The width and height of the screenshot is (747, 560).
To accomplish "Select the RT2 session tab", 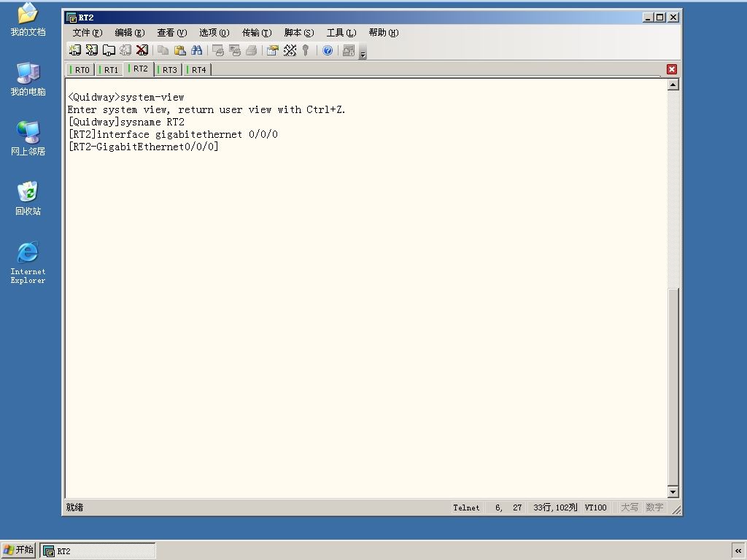I will pos(139,69).
